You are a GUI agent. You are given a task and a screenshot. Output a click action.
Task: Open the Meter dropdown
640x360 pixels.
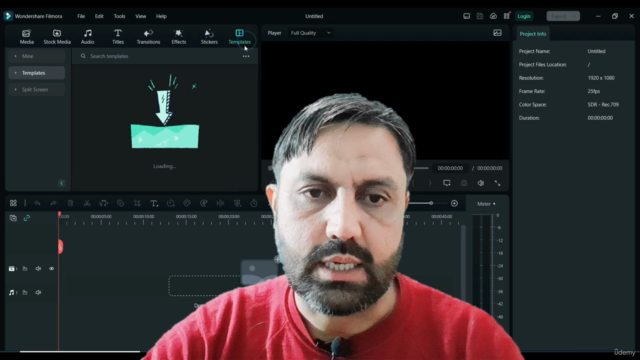click(x=486, y=204)
